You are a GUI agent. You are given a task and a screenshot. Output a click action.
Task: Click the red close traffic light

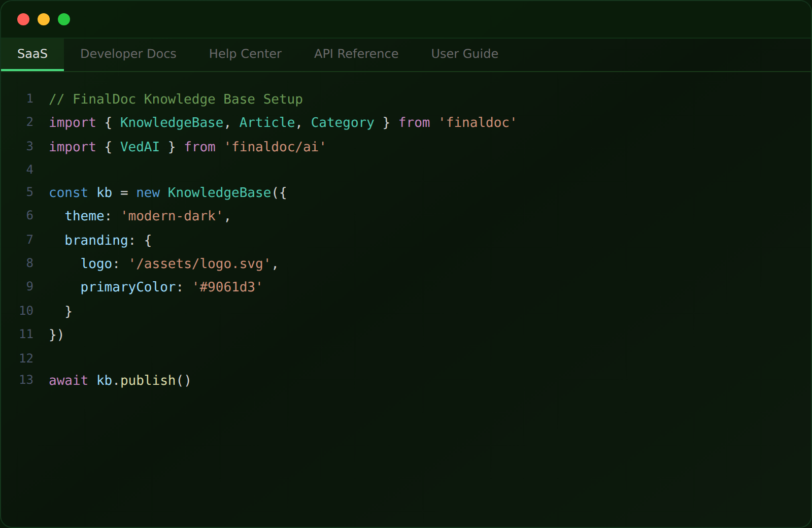click(x=23, y=19)
